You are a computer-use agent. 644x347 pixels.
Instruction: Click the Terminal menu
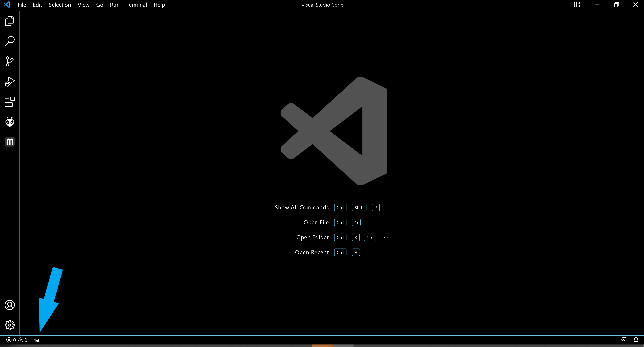[x=136, y=5]
